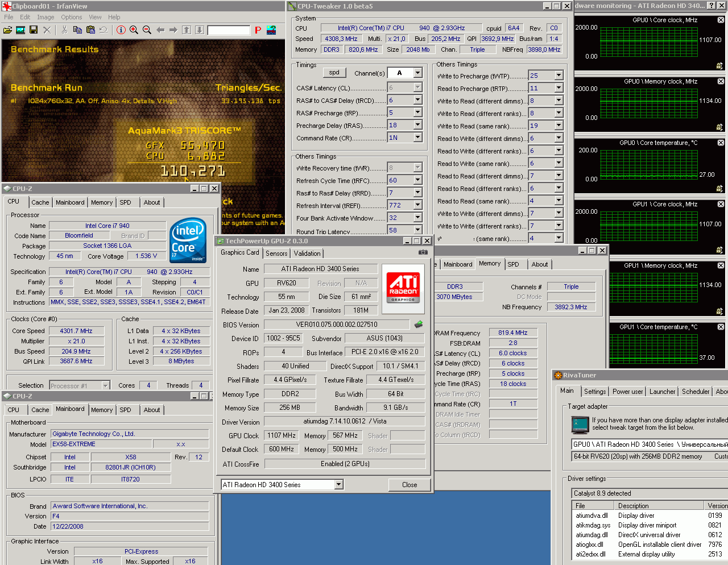Click the monitor icon under Target adapter

[x=580, y=424]
